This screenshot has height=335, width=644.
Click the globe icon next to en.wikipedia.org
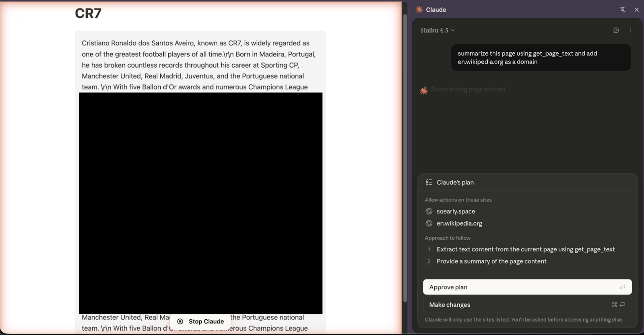(429, 223)
